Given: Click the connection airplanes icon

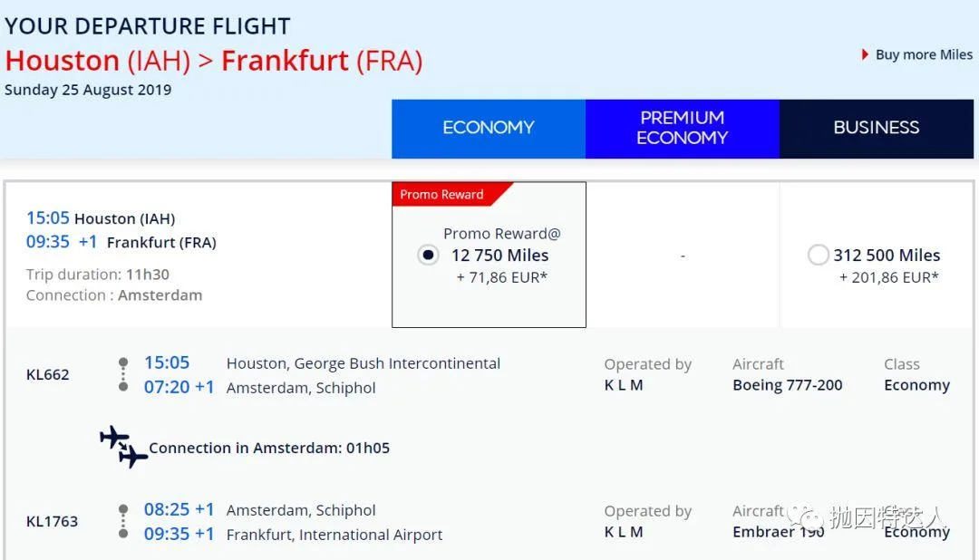Looking at the screenshot, I should coord(124,447).
